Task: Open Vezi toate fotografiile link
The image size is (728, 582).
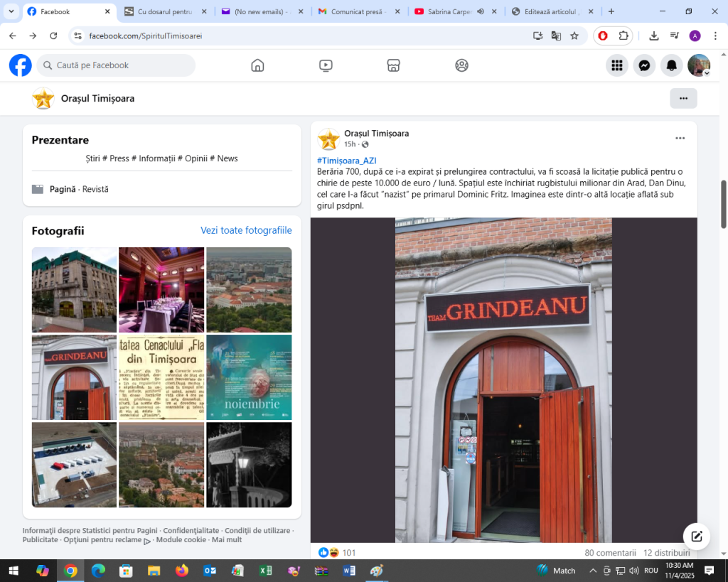Action: click(246, 230)
